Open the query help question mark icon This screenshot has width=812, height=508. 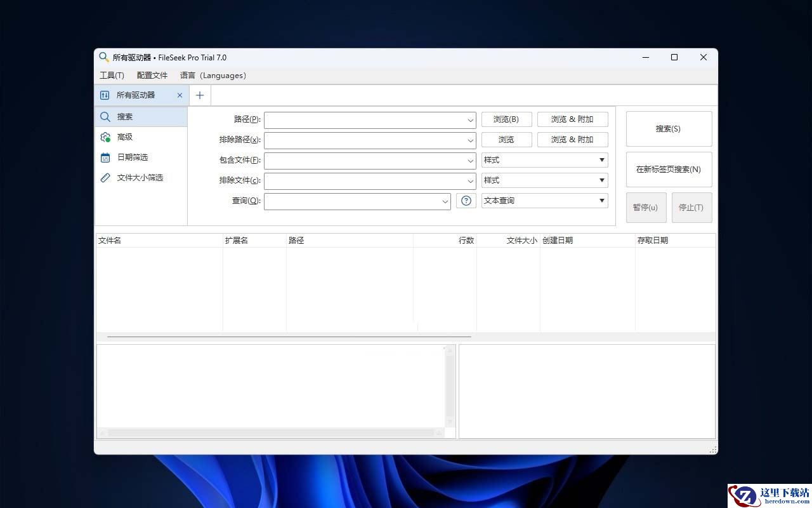pos(466,201)
